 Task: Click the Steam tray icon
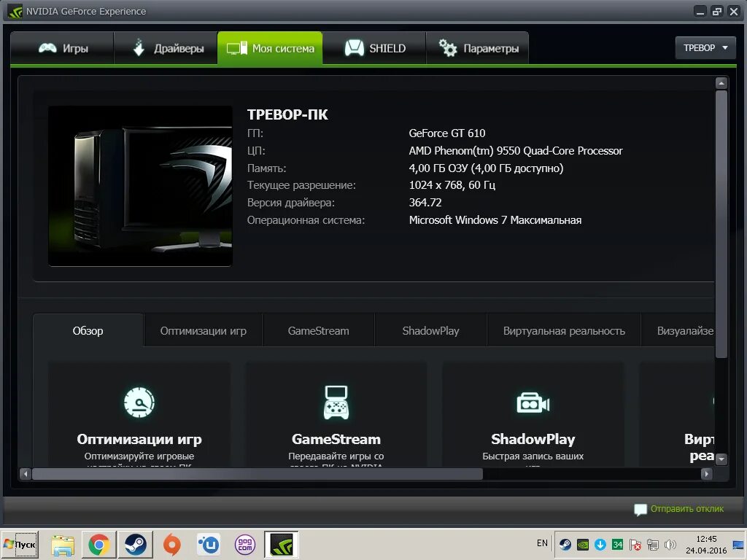(x=565, y=544)
